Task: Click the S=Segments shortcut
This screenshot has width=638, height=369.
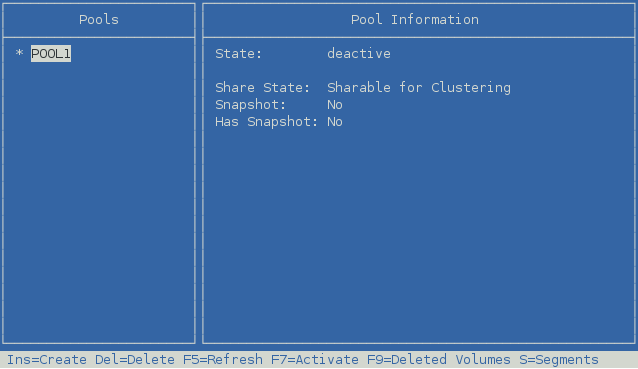Action: tap(559, 360)
